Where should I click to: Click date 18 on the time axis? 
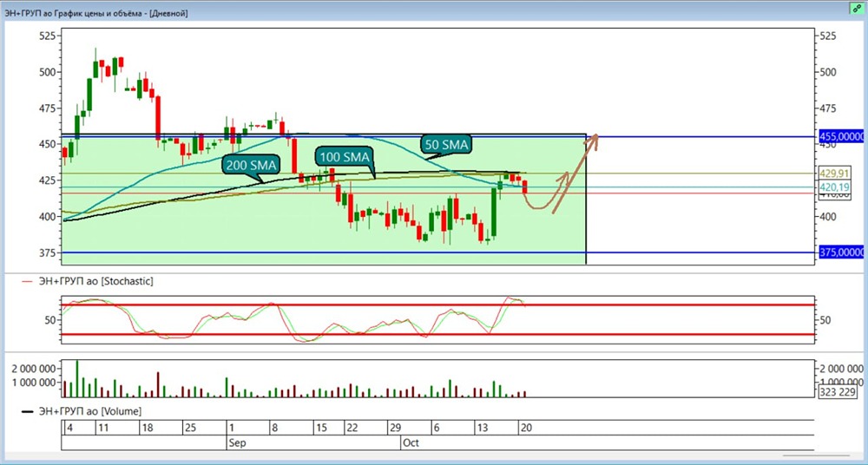147,429
